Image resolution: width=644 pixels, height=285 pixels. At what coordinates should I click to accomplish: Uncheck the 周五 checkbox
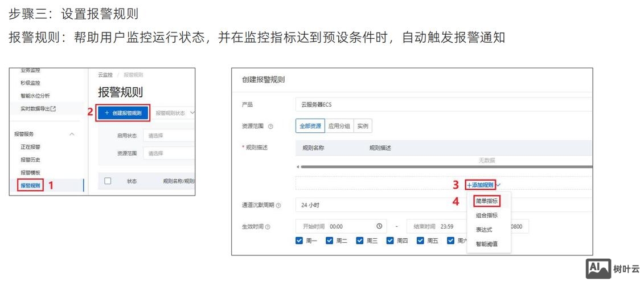[421, 241]
